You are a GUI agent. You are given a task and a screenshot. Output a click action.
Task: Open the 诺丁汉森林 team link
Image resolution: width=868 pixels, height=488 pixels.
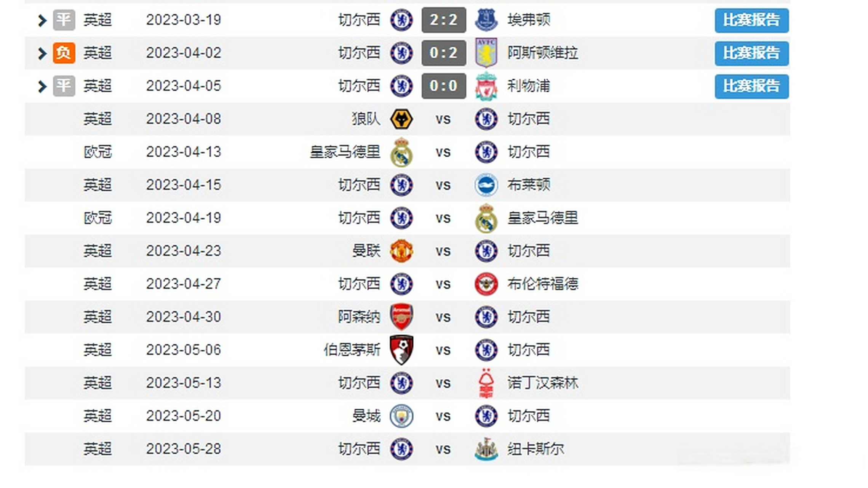coord(543,383)
